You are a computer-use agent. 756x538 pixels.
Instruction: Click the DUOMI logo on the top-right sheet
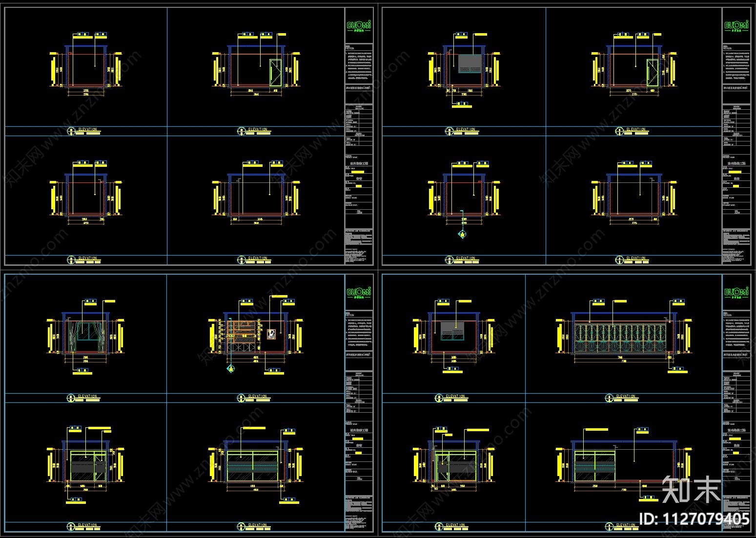[x=736, y=25]
